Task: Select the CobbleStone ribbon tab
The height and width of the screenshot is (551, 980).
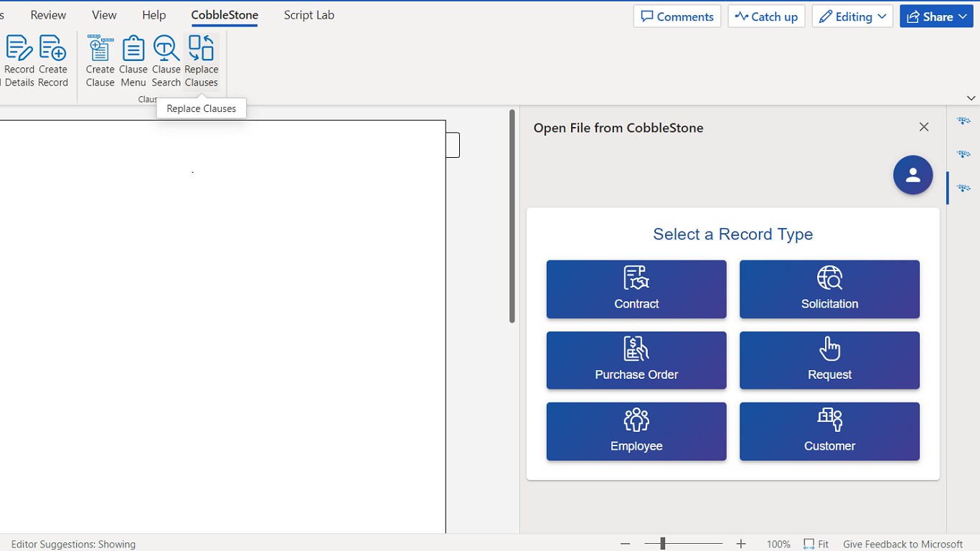Action: click(225, 15)
